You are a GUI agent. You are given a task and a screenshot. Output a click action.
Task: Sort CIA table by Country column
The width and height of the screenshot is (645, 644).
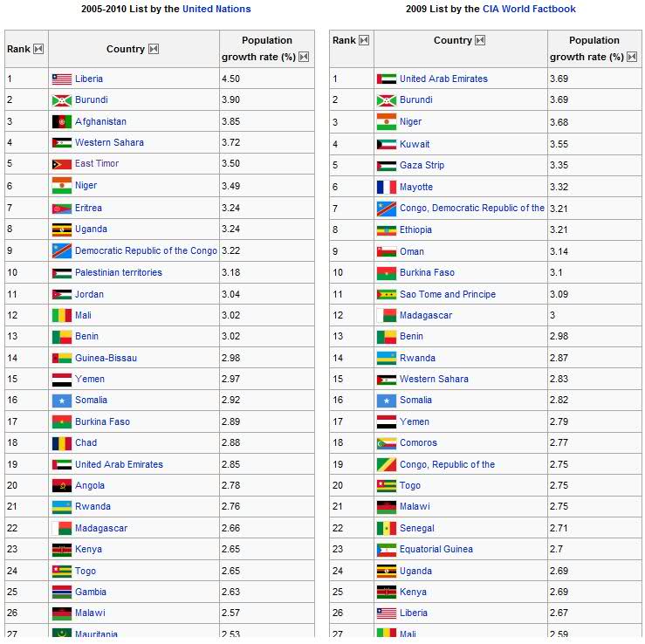point(480,40)
